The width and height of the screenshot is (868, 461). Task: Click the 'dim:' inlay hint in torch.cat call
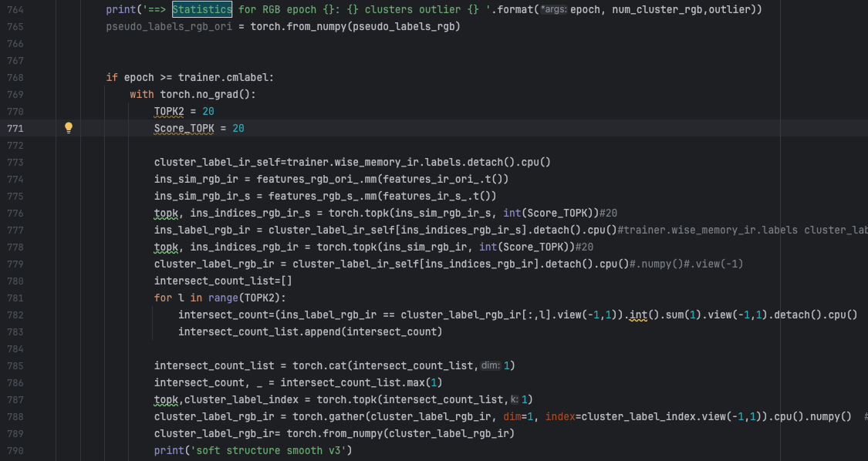pos(490,366)
